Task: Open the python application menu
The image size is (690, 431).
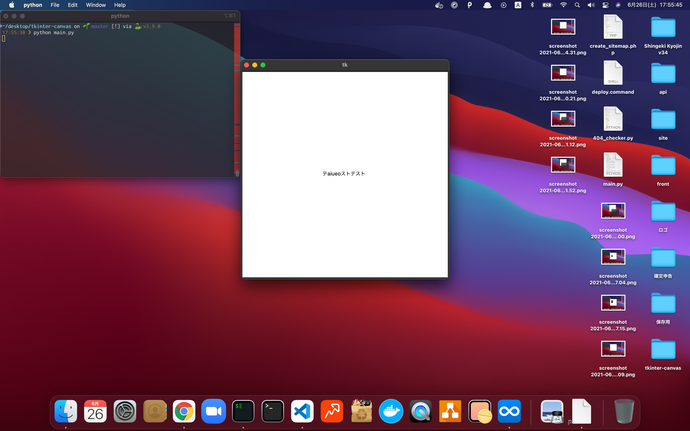Action: [33, 5]
